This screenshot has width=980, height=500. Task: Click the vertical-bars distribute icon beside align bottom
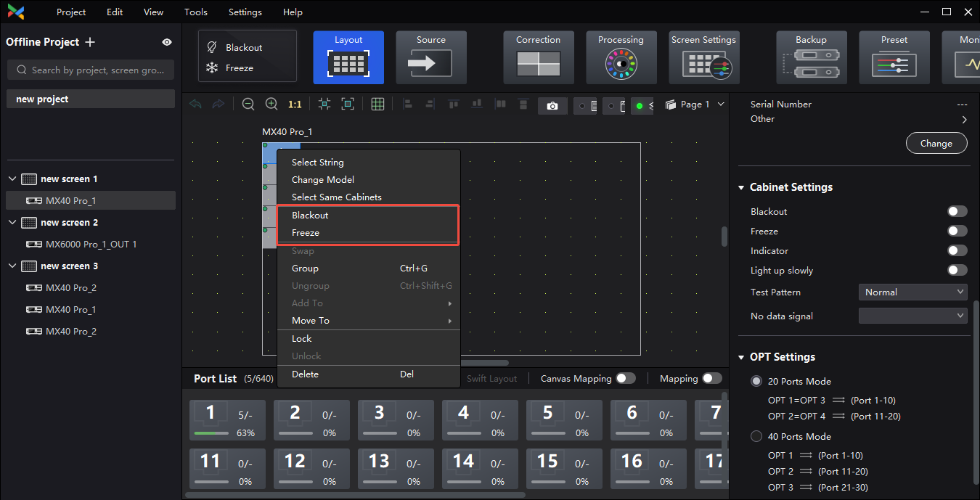(x=500, y=104)
